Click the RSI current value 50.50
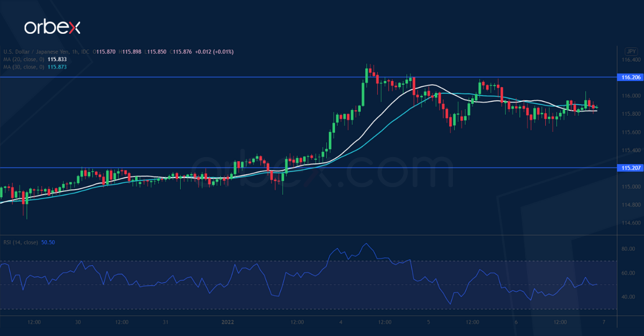Screen dimensions: 644x336 [48, 242]
